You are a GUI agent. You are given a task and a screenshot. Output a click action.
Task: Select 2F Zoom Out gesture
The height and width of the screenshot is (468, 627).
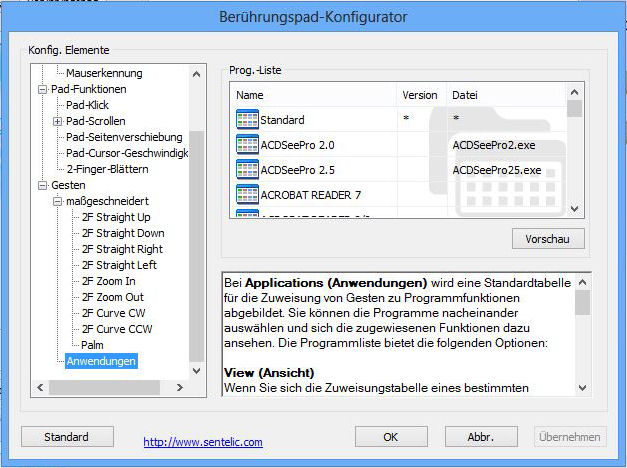pos(113,297)
